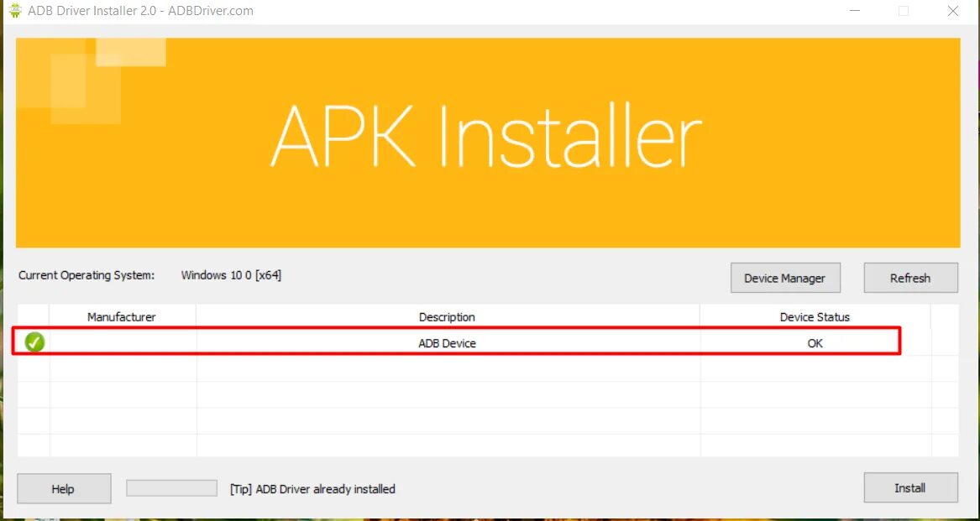Select the OK device status cell
980x521 pixels.
815,343
